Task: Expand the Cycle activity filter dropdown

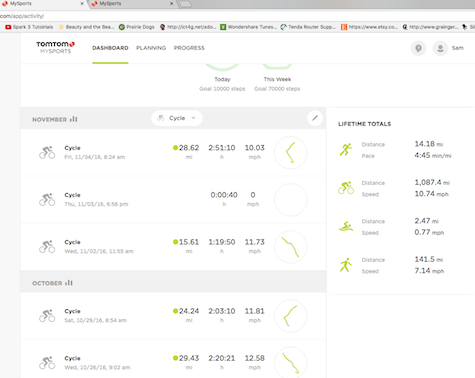Action: click(x=177, y=118)
